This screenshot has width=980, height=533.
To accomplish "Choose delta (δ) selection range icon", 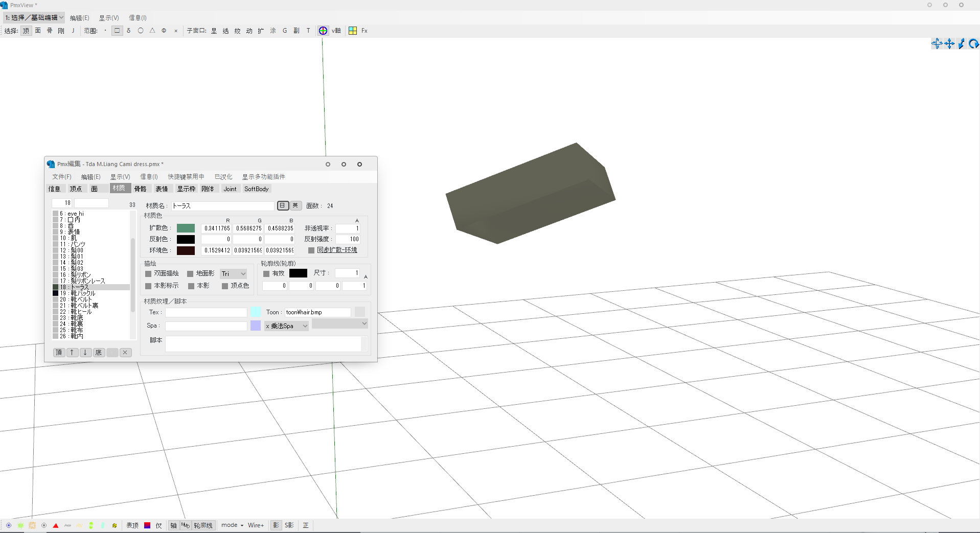I will pyautogui.click(x=129, y=31).
